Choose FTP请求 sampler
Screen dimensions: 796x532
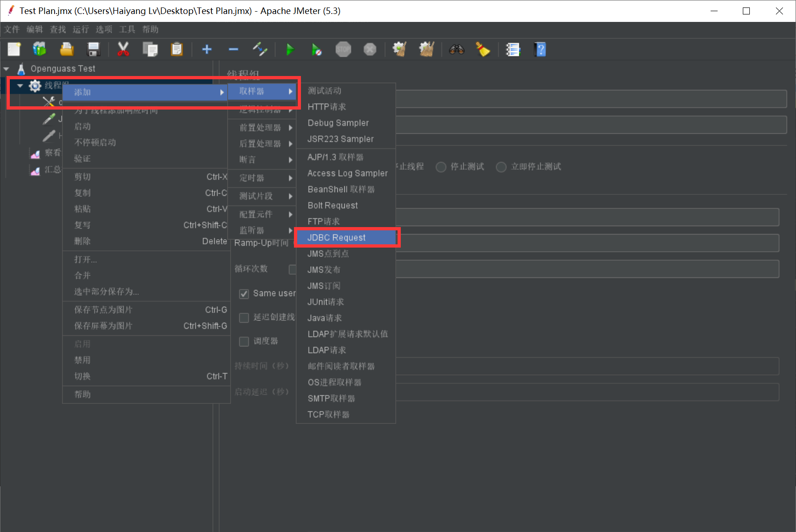pos(346,221)
